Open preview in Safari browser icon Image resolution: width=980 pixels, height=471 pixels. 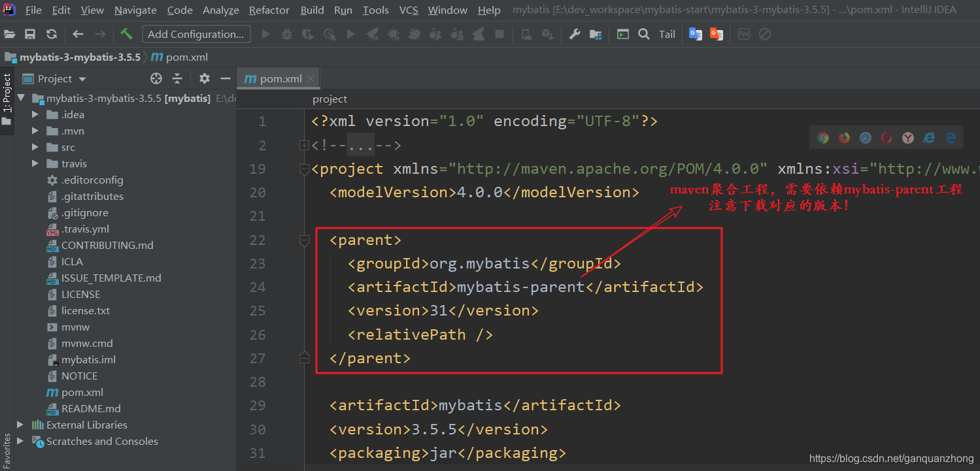[x=866, y=137]
